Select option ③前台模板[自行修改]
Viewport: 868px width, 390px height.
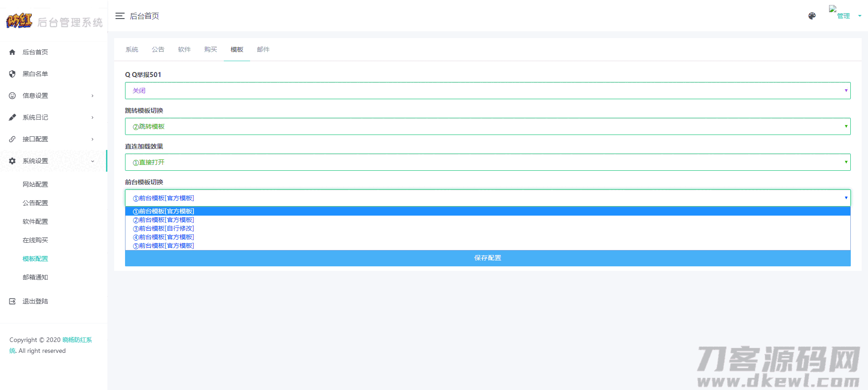coord(488,229)
